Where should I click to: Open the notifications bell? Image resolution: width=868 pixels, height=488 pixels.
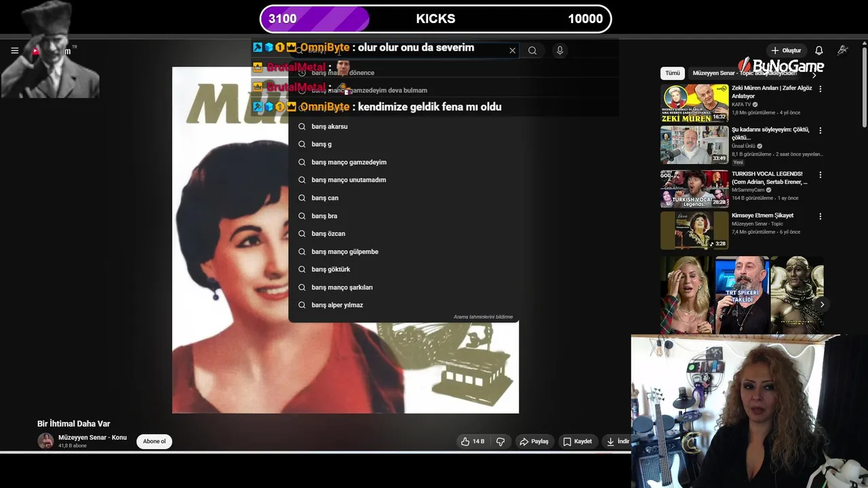click(819, 51)
